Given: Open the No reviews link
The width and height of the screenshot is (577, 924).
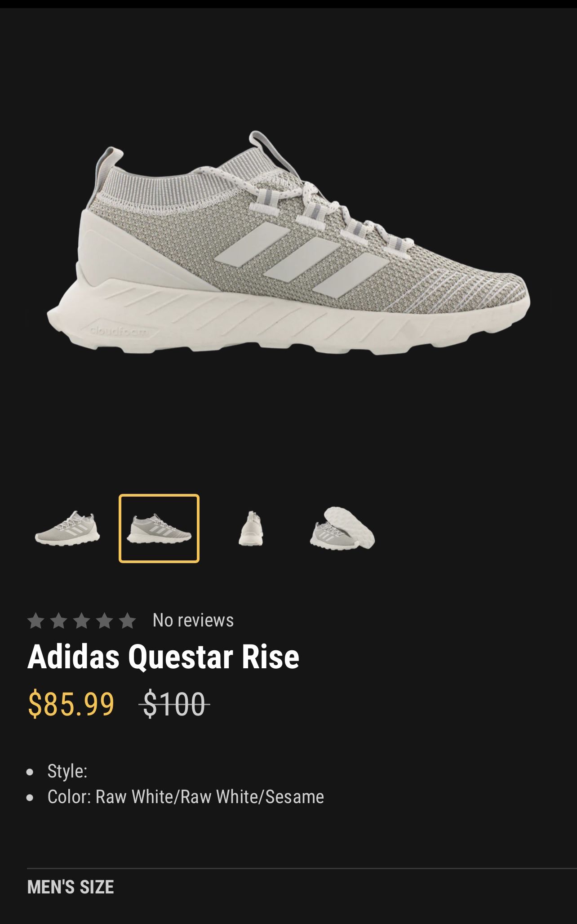Looking at the screenshot, I should pos(193,620).
